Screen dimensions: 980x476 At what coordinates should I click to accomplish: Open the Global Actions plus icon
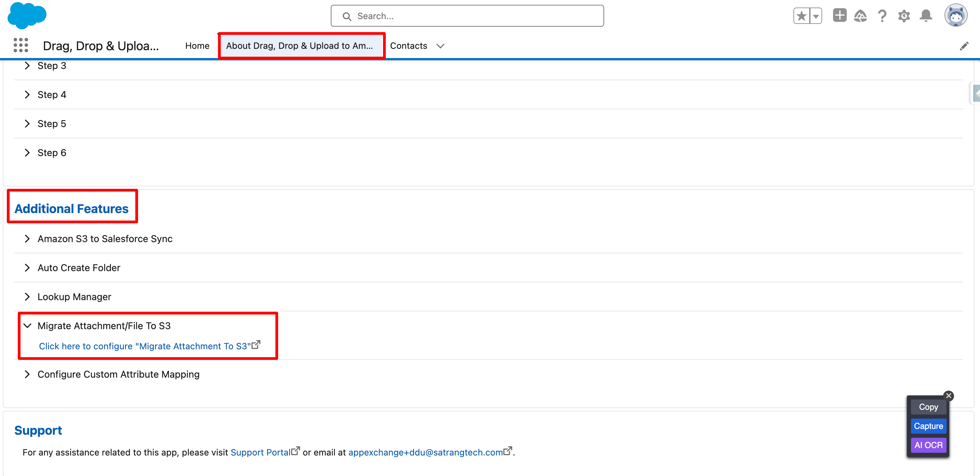(839, 16)
